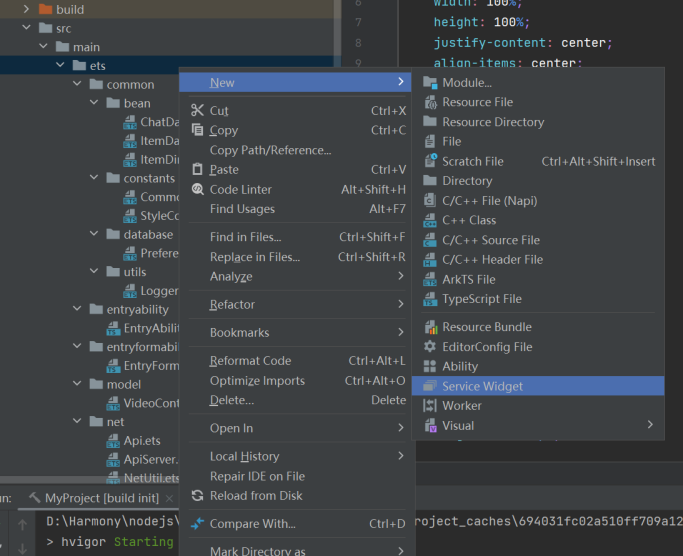
Task: Collapse the entryability folder
Action: click(77, 309)
